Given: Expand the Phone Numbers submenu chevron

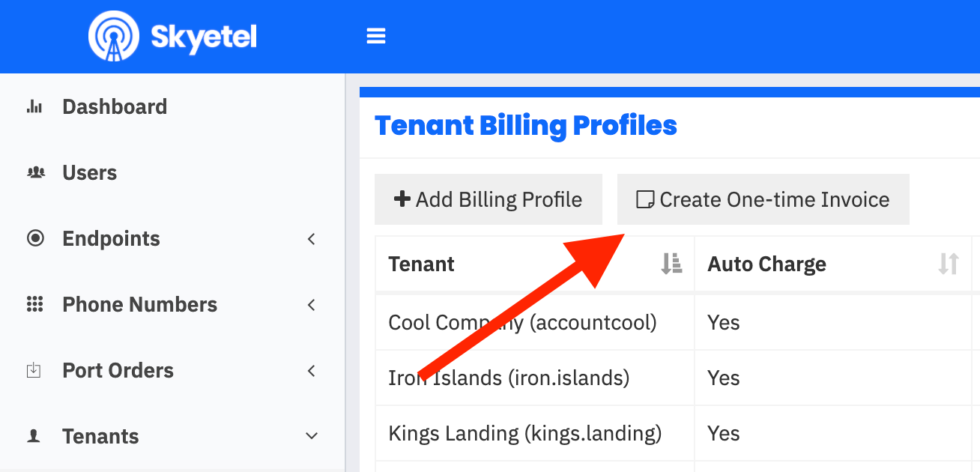Looking at the screenshot, I should 312,305.
